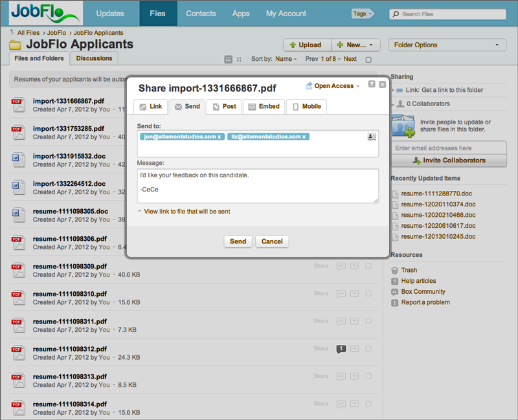518x420 pixels.
Task: Switch to the Post tab
Action: point(224,107)
